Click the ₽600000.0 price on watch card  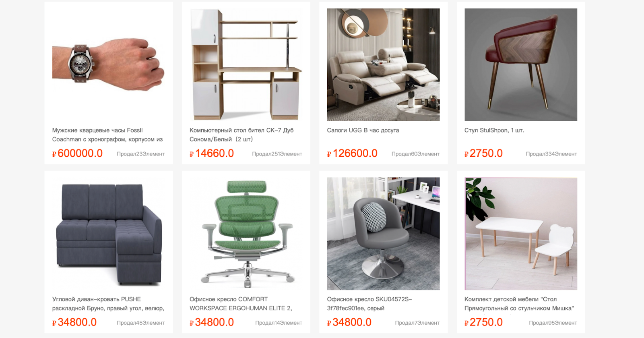pos(77,153)
